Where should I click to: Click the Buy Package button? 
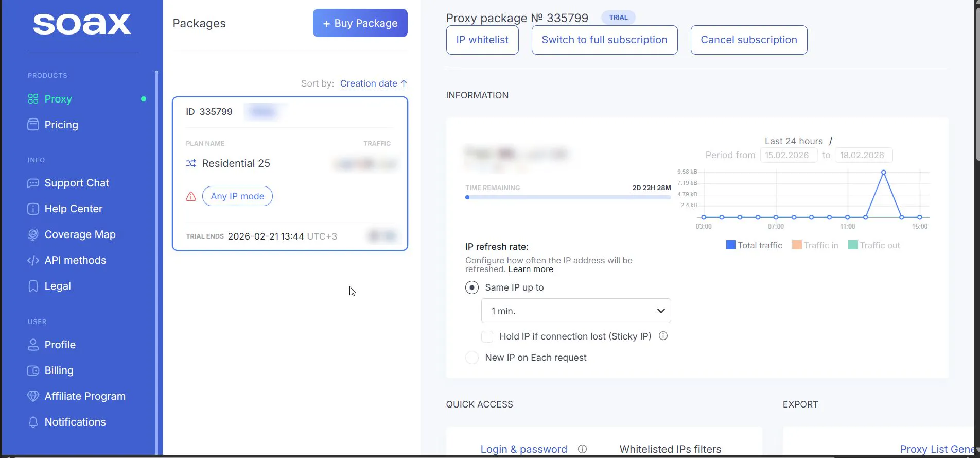coord(360,23)
